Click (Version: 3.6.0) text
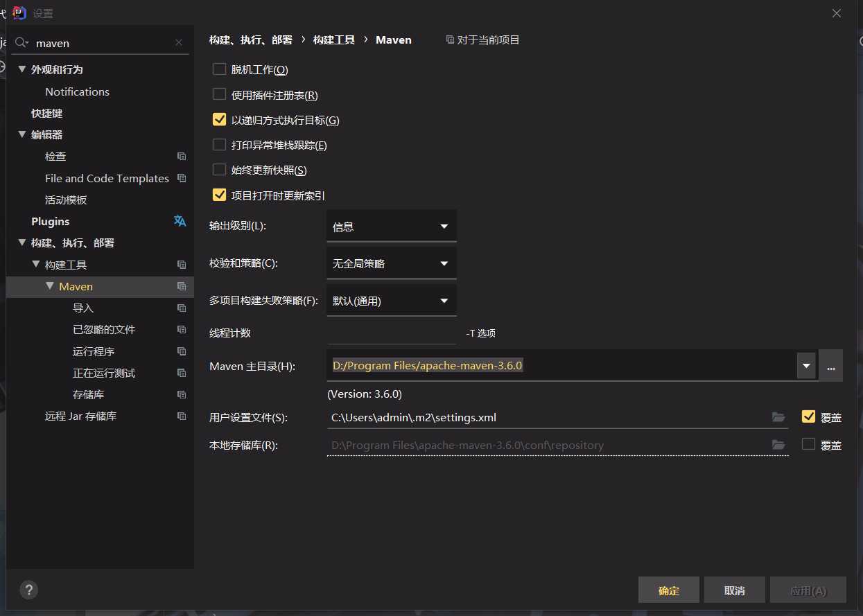 coord(365,394)
